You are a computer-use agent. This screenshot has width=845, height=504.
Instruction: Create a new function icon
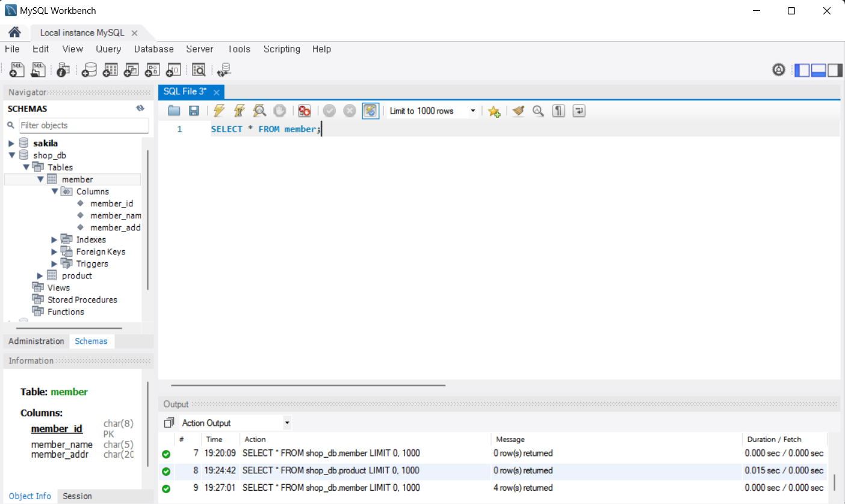point(173,70)
